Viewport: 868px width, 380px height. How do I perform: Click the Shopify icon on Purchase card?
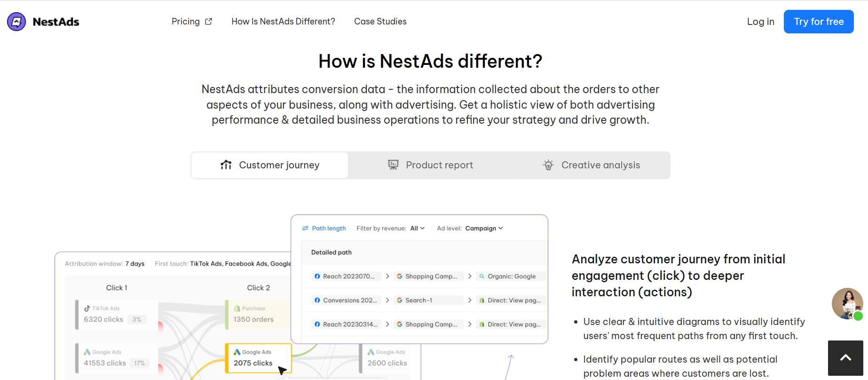tap(237, 309)
